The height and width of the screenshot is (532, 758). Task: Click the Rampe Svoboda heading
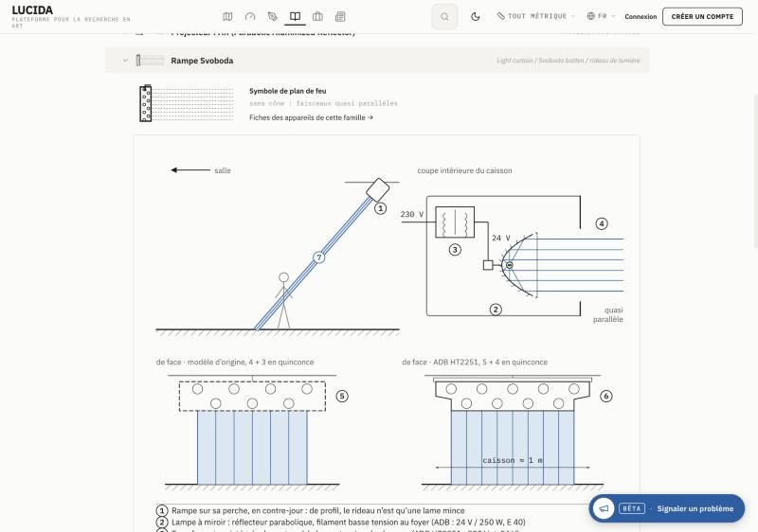(x=202, y=61)
